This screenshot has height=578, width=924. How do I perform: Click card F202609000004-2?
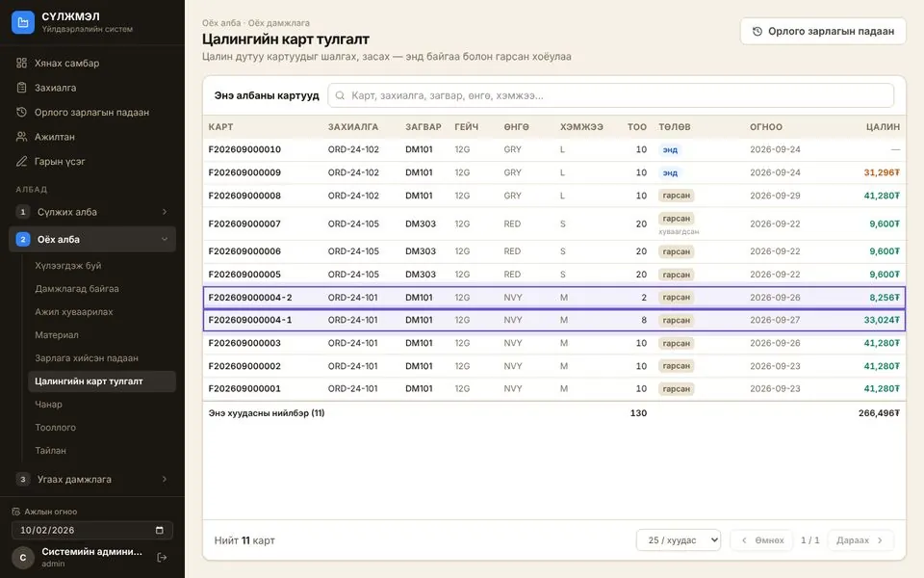coord(554,298)
